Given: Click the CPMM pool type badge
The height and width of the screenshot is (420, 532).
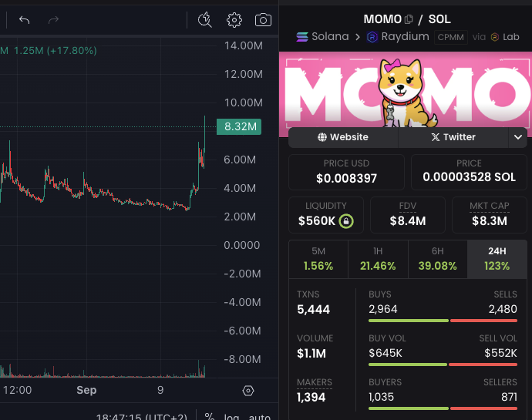Looking at the screenshot, I should (x=450, y=37).
